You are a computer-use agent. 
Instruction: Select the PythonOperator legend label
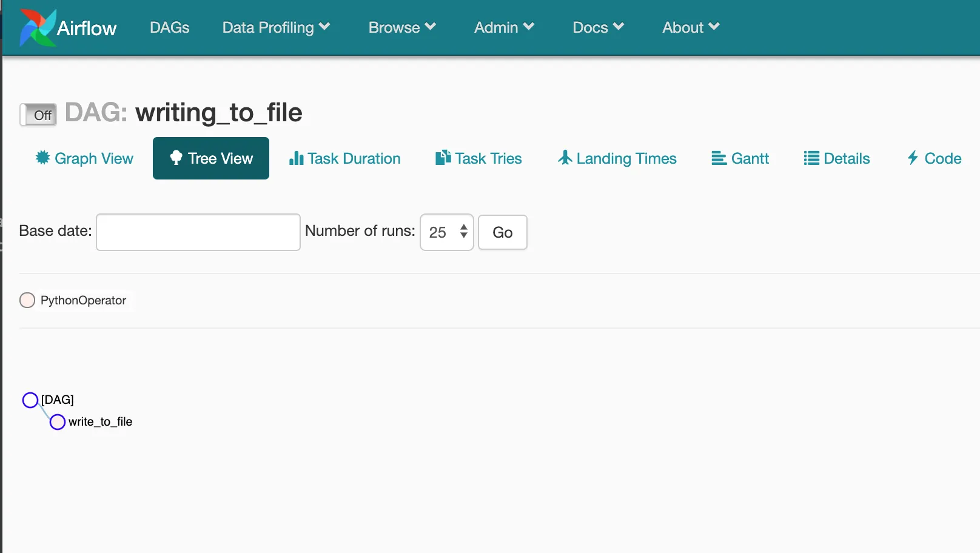(83, 300)
